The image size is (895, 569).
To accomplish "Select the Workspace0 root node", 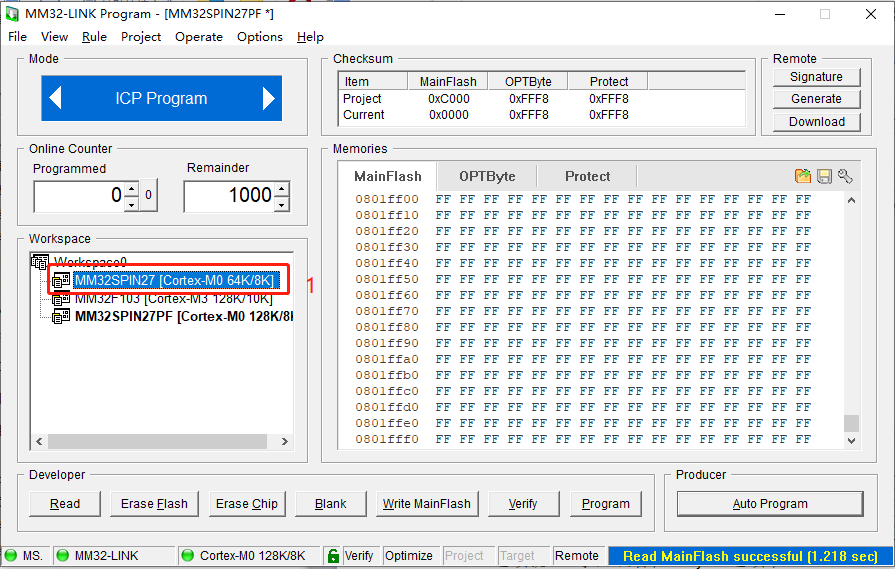I will point(90,262).
